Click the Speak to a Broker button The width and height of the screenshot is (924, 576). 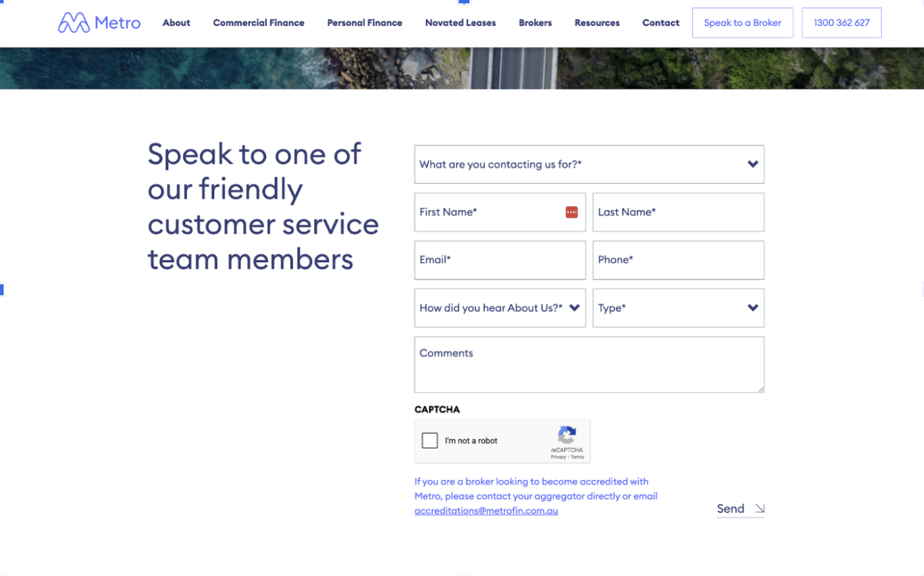pos(742,22)
